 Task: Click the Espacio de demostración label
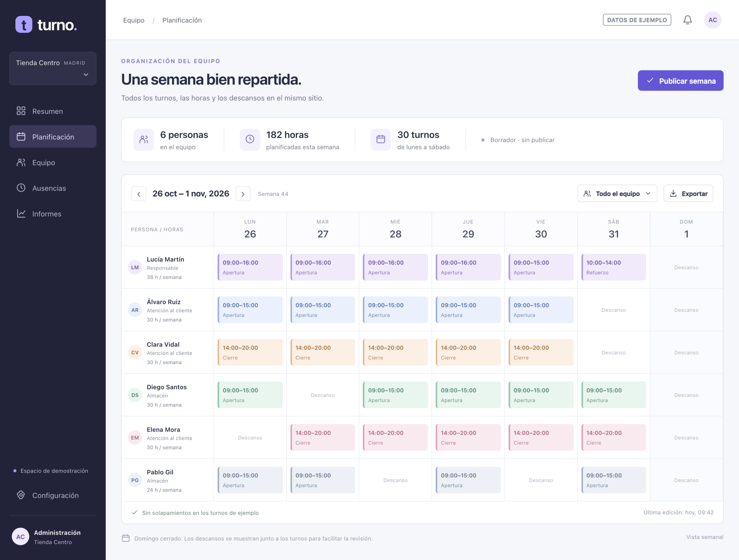(x=51, y=471)
